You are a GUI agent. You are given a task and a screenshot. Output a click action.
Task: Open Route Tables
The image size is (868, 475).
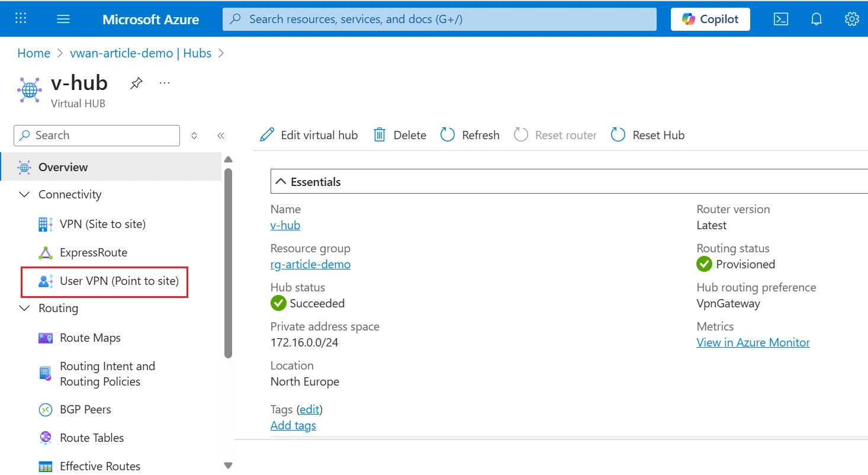click(92, 438)
